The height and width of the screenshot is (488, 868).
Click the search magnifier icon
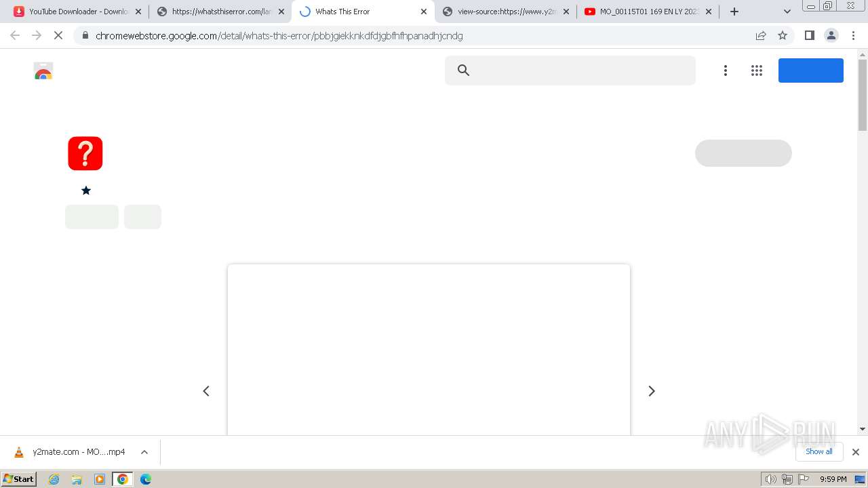coord(464,70)
